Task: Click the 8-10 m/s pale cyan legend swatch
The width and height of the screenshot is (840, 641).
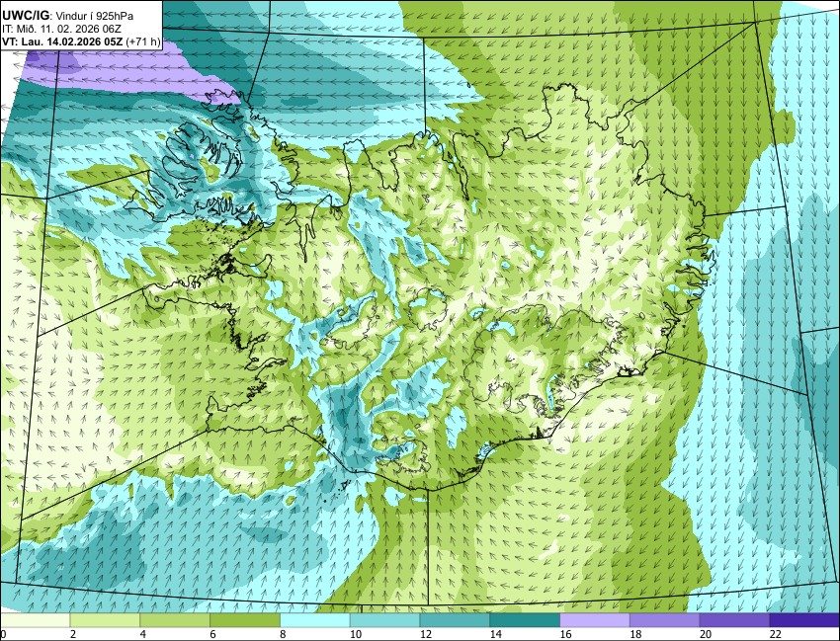Action: [315, 620]
